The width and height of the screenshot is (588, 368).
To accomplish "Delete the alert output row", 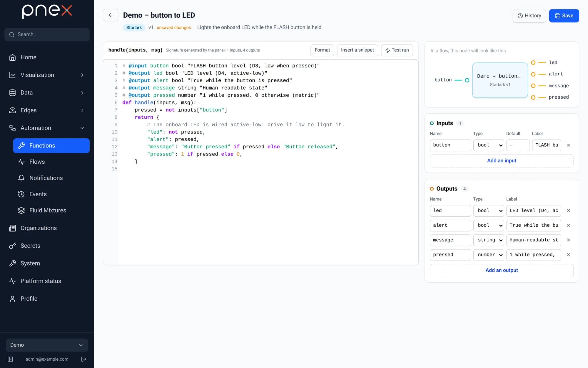I will [568, 226].
